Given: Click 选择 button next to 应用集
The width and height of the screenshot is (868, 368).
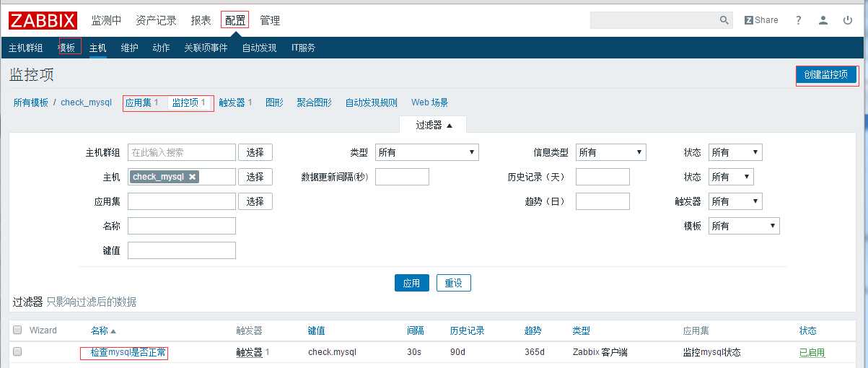Looking at the screenshot, I should tap(255, 201).
